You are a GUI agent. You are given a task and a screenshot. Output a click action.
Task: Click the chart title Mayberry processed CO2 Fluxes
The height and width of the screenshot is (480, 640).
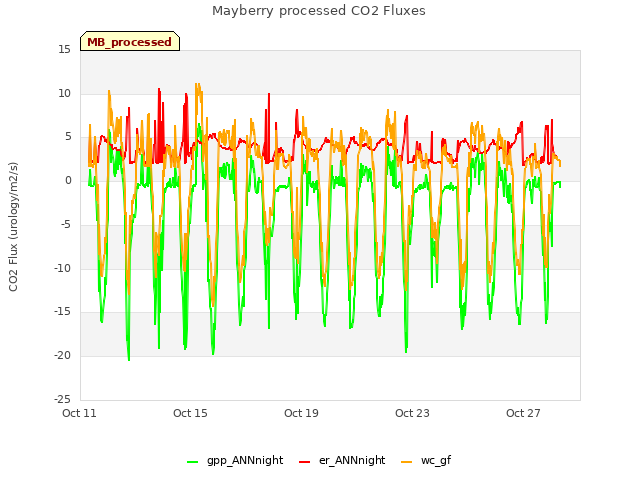pyautogui.click(x=319, y=11)
